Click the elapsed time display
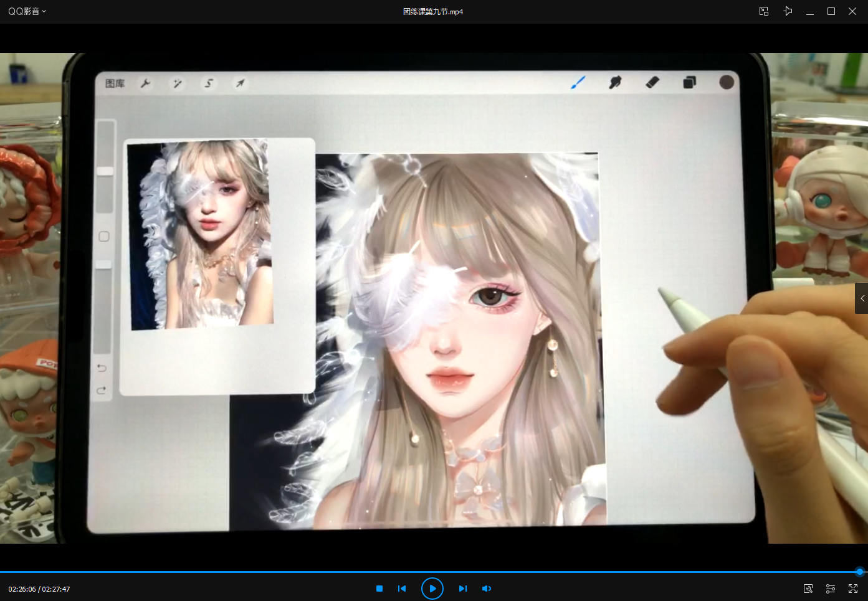Image resolution: width=868 pixels, height=601 pixels. [22, 589]
